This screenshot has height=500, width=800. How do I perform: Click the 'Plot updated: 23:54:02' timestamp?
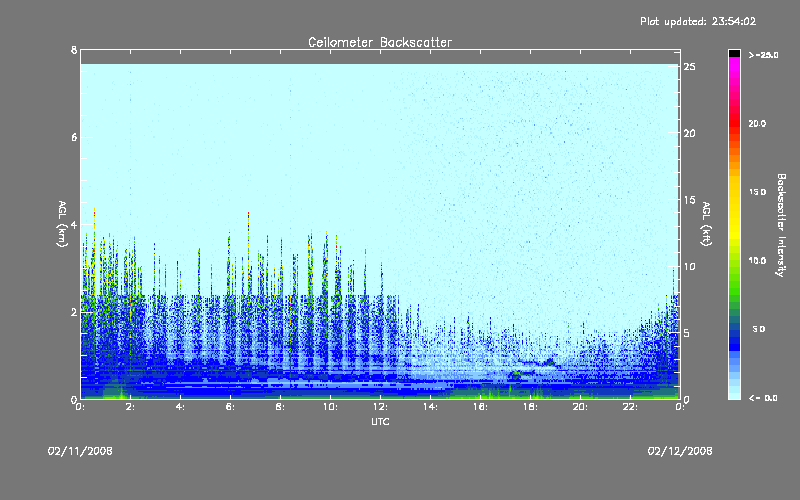[698, 21]
